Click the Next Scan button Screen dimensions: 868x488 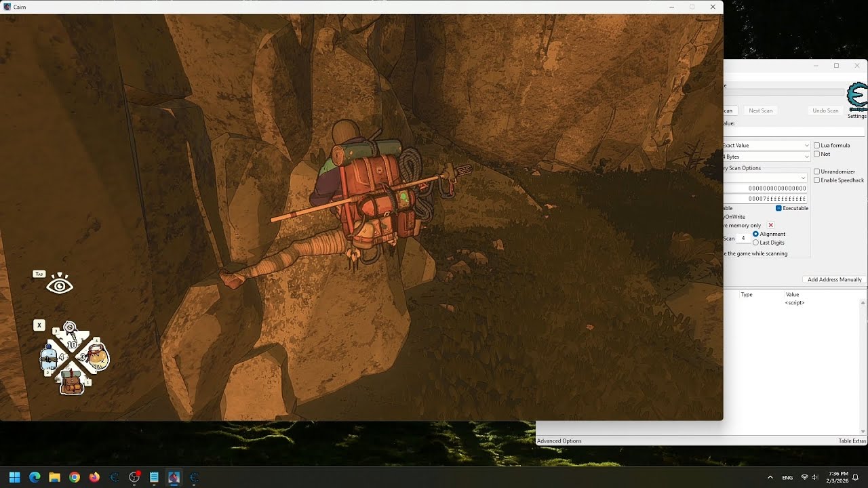click(760, 110)
